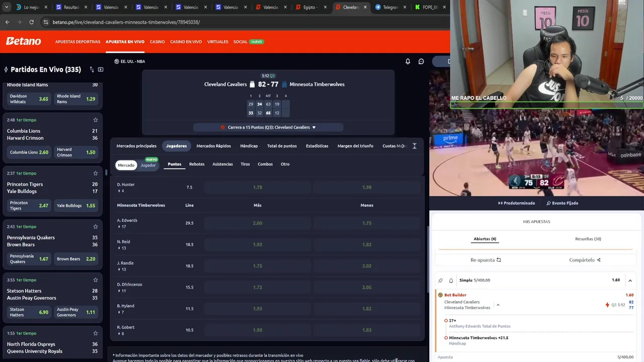Open Resueltas (30) bets tab
Viewport: 644px width, 362px height.
[588, 239]
